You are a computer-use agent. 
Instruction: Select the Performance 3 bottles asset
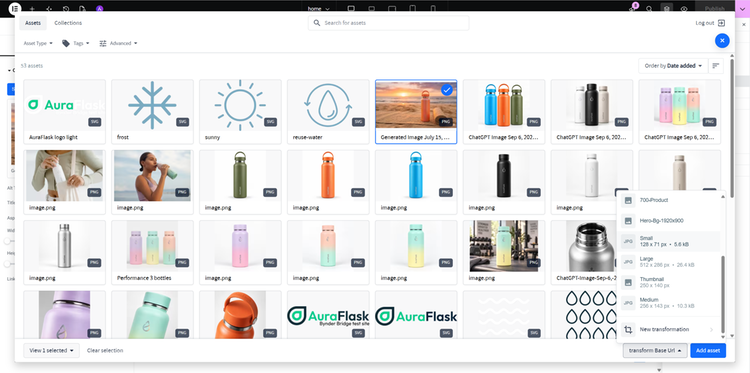click(153, 252)
